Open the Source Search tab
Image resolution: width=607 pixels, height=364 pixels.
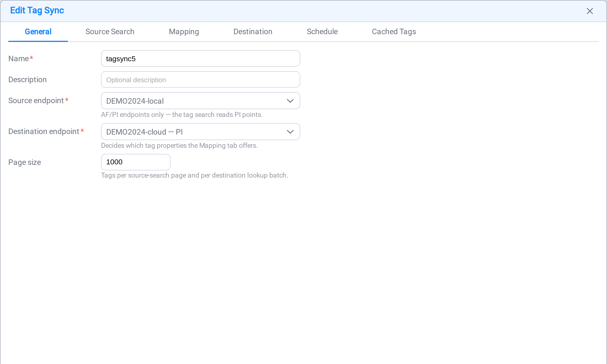pyautogui.click(x=110, y=32)
